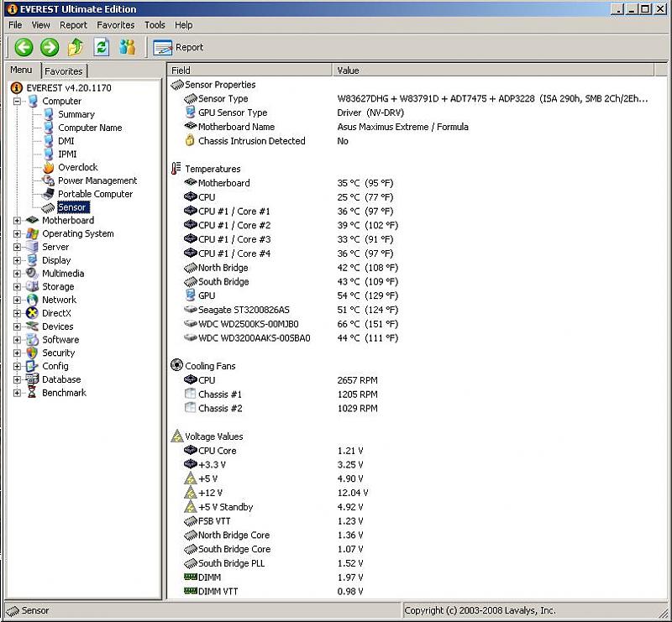Viewport: 672px width, 622px height.
Task: Click the Overclock flame icon
Action: pyautogui.click(x=49, y=168)
